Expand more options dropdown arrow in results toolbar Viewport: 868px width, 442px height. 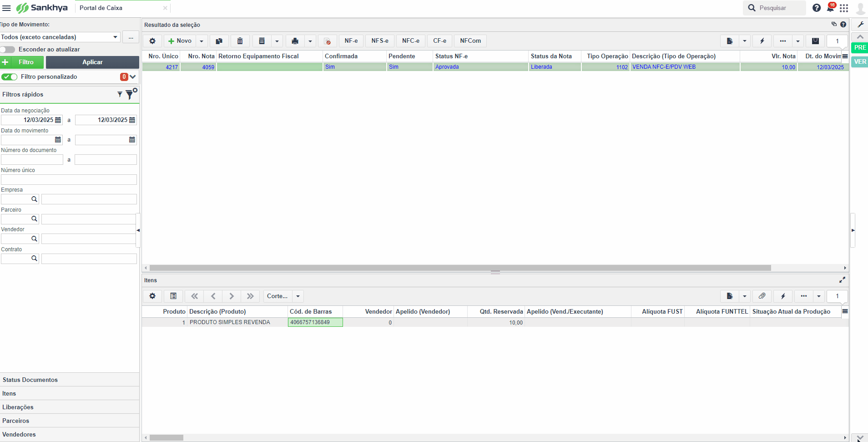click(x=798, y=41)
